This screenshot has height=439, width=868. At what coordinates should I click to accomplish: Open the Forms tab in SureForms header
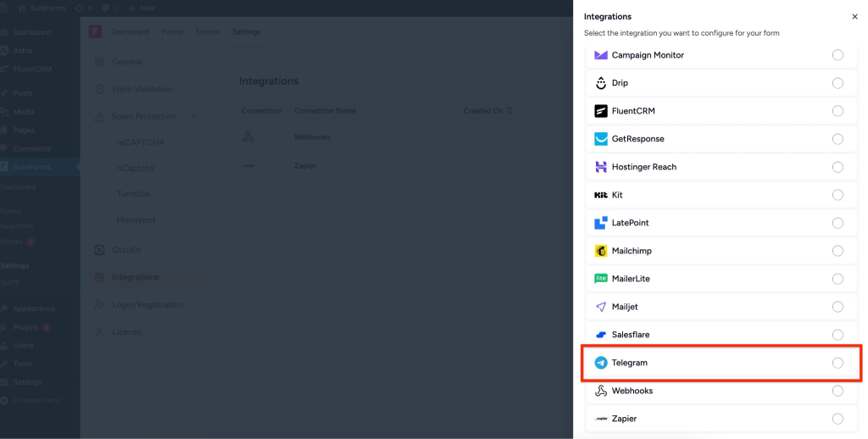172,32
